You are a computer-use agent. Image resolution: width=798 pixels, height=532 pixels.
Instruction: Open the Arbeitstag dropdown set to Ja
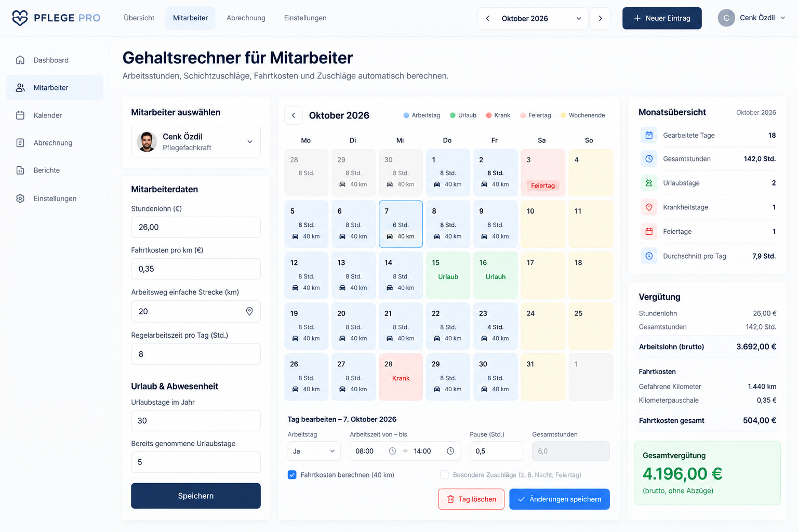[314, 451]
